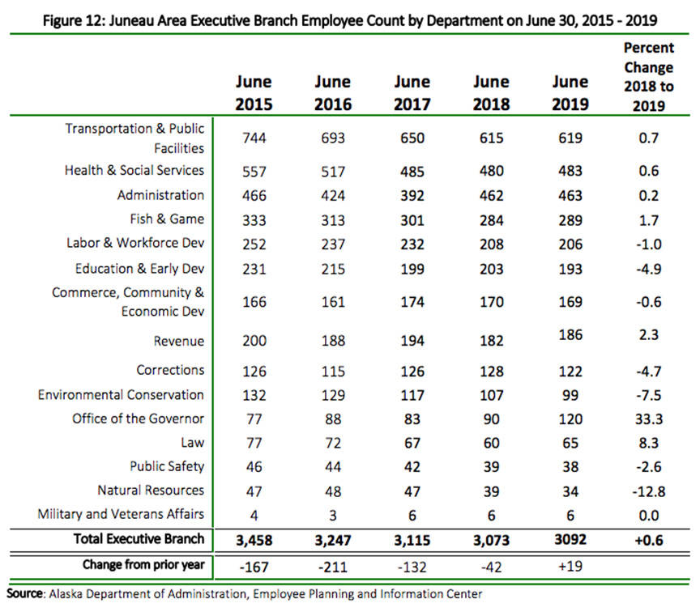Image resolution: width=700 pixels, height=612 pixels.
Task: Select the 'Environmental Conservation' row label
Action: pos(122,395)
